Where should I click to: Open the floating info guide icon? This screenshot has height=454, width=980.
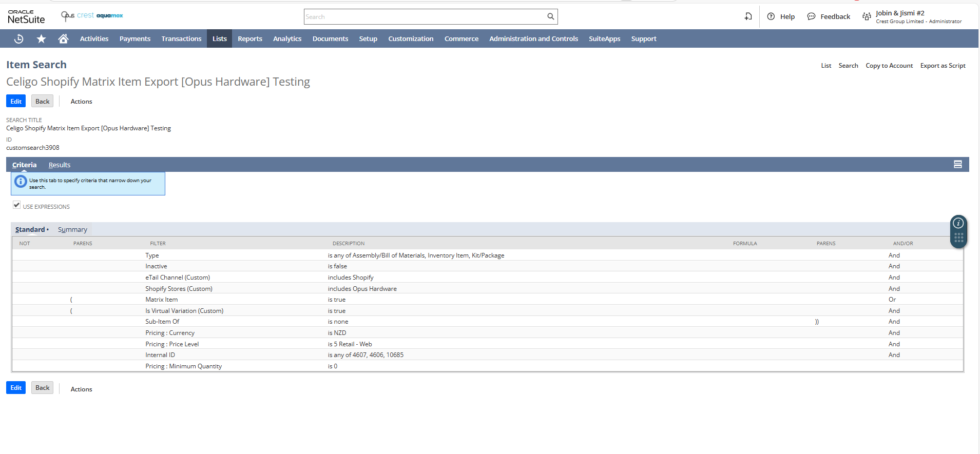pos(958,223)
